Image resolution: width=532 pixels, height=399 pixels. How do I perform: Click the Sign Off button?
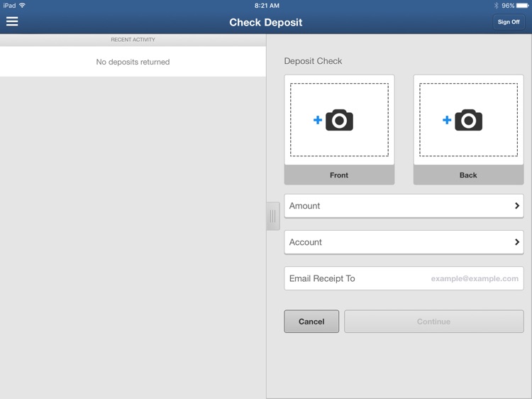tap(509, 22)
